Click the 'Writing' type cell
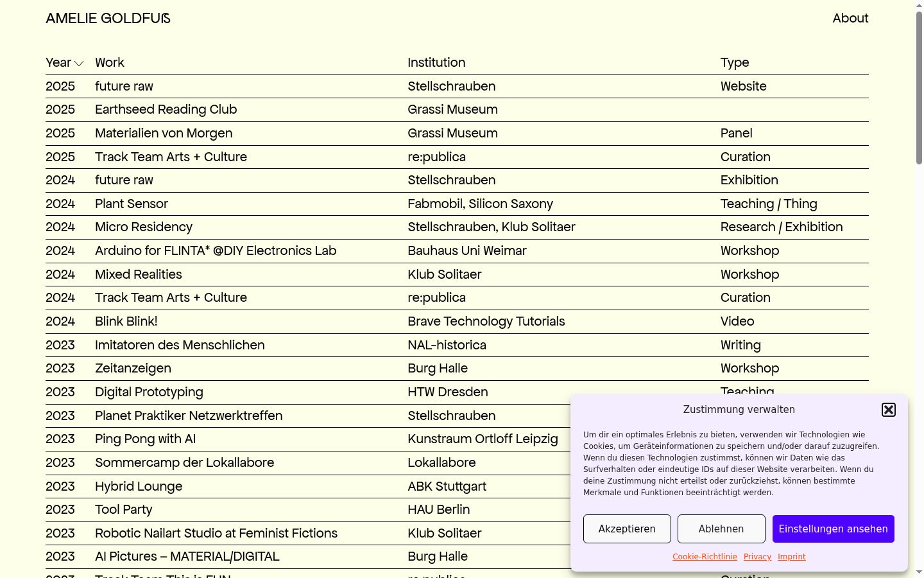The width and height of the screenshot is (924, 578). (740, 346)
